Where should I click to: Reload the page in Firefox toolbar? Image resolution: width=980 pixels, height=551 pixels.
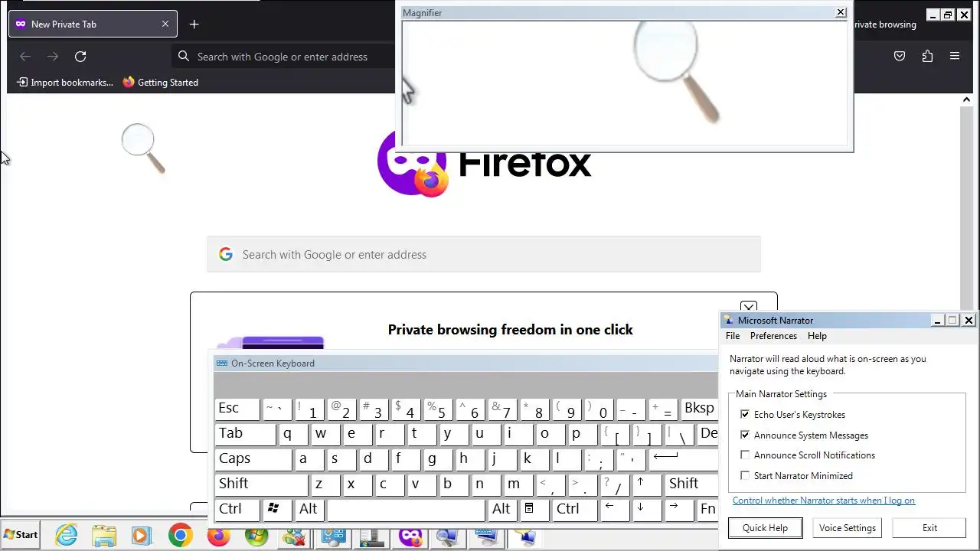[80, 57]
